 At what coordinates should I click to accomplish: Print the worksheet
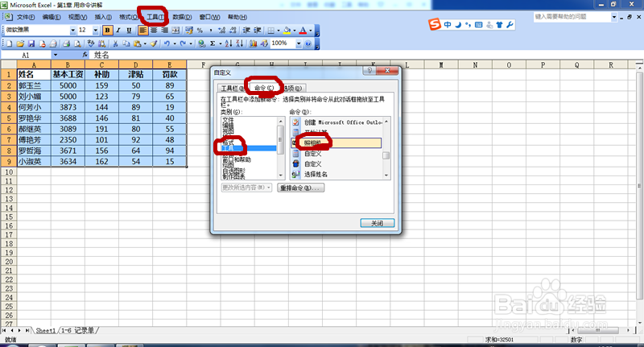[66, 43]
